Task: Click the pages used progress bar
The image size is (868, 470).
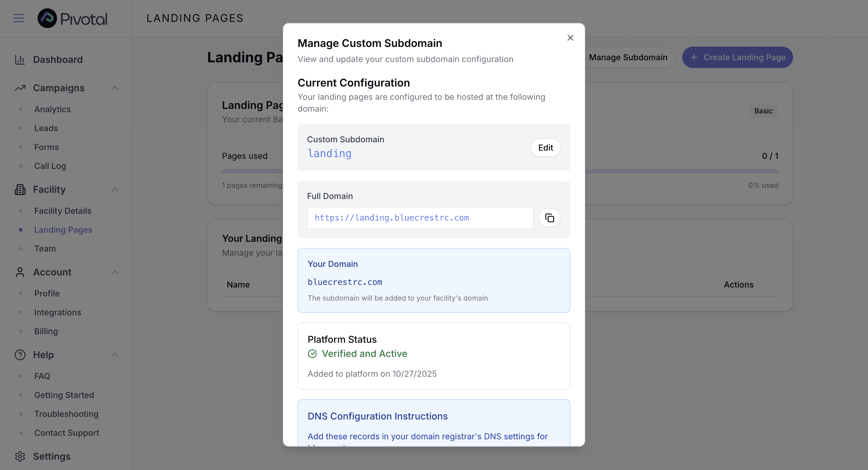Action: 681,171
